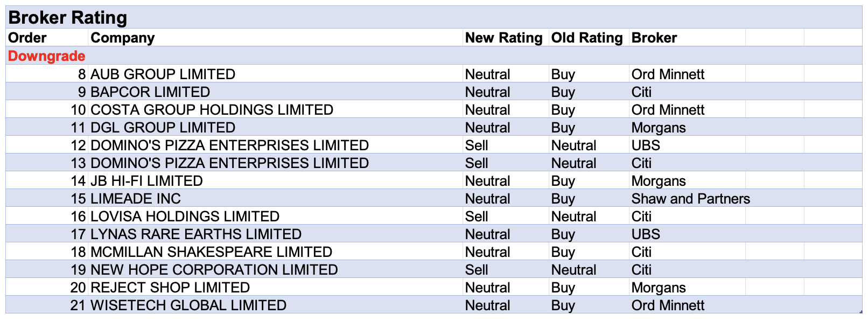The image size is (868, 321).
Task: Select the Company column header
Action: [123, 38]
